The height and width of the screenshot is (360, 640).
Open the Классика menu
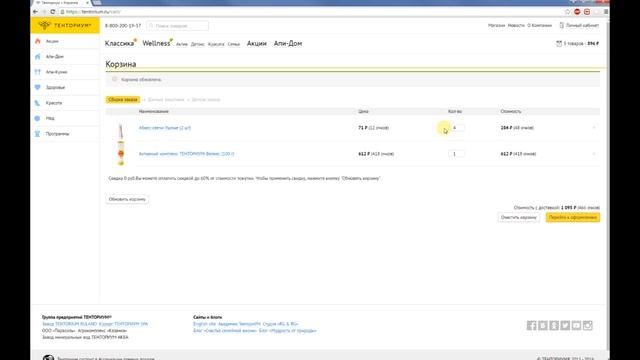(x=120, y=43)
